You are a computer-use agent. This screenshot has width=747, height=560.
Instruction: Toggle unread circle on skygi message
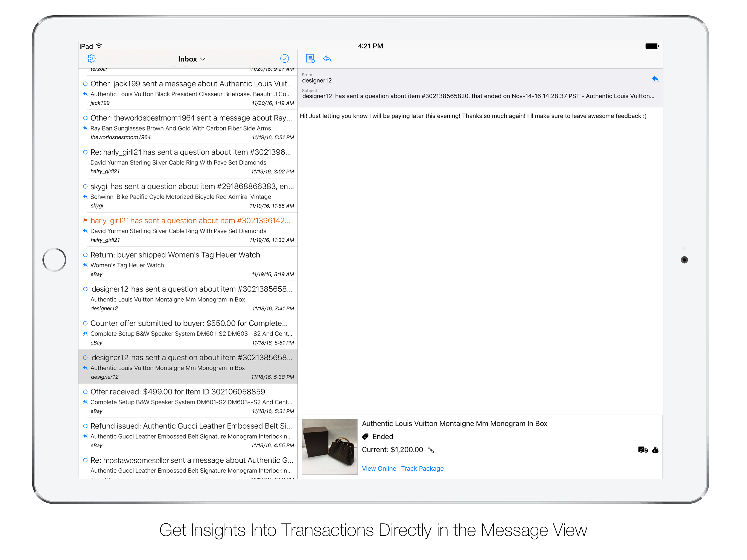[x=85, y=186]
